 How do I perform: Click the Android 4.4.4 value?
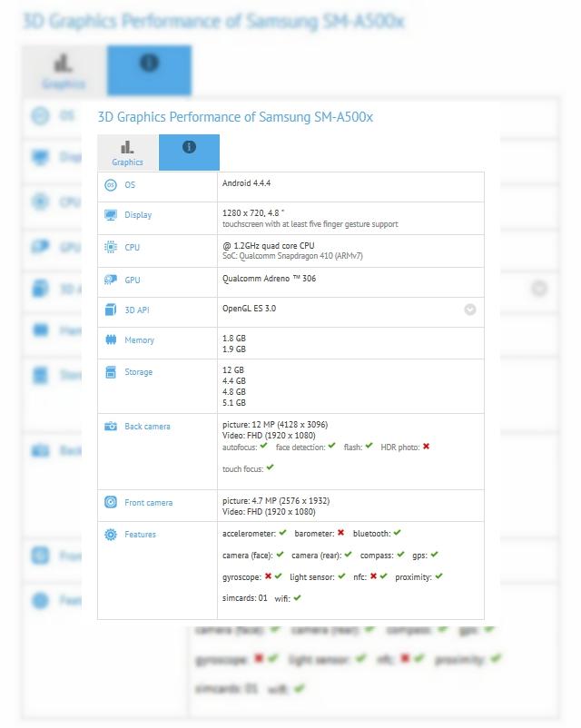click(246, 183)
